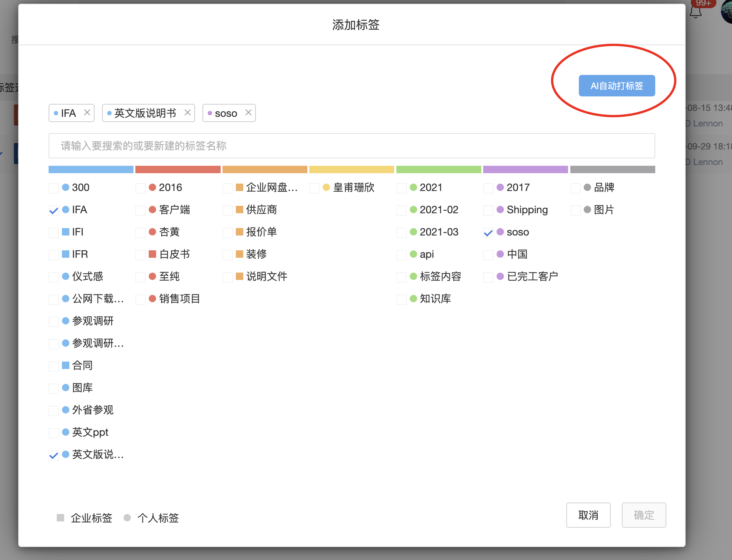Remove the 英文版说明书 tag chip
Image resolution: width=732 pixels, height=560 pixels.
click(x=188, y=112)
